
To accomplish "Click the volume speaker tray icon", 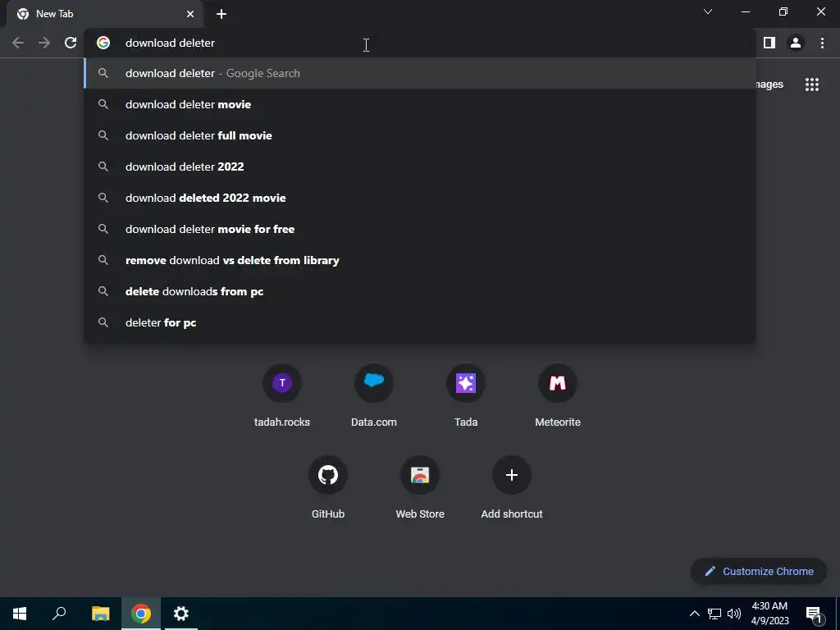I will [734, 614].
